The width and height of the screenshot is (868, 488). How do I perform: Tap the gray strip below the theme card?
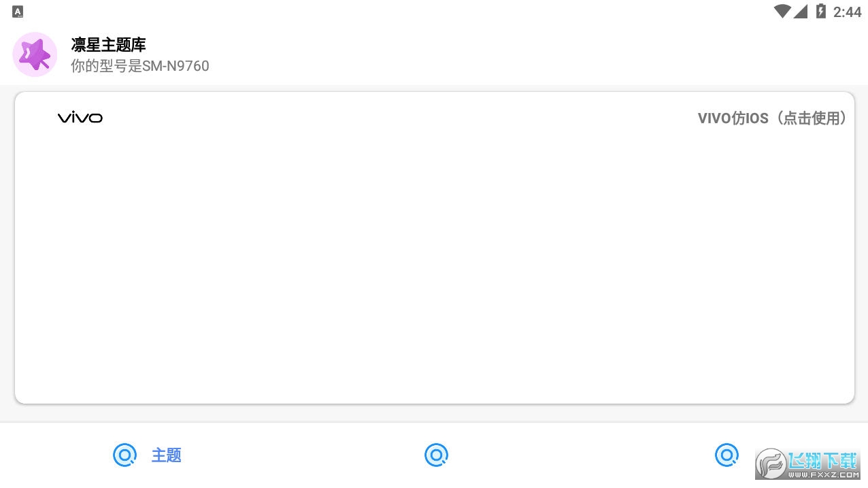434,413
